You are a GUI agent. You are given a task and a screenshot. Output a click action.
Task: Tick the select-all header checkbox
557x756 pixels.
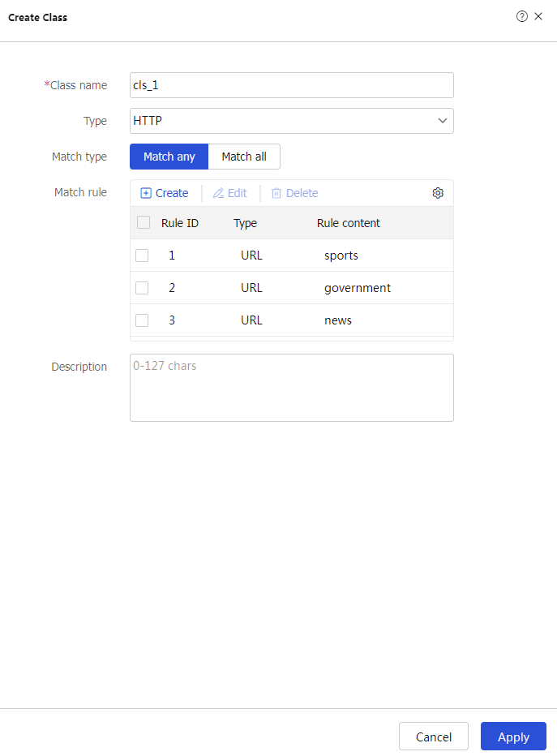[144, 222]
